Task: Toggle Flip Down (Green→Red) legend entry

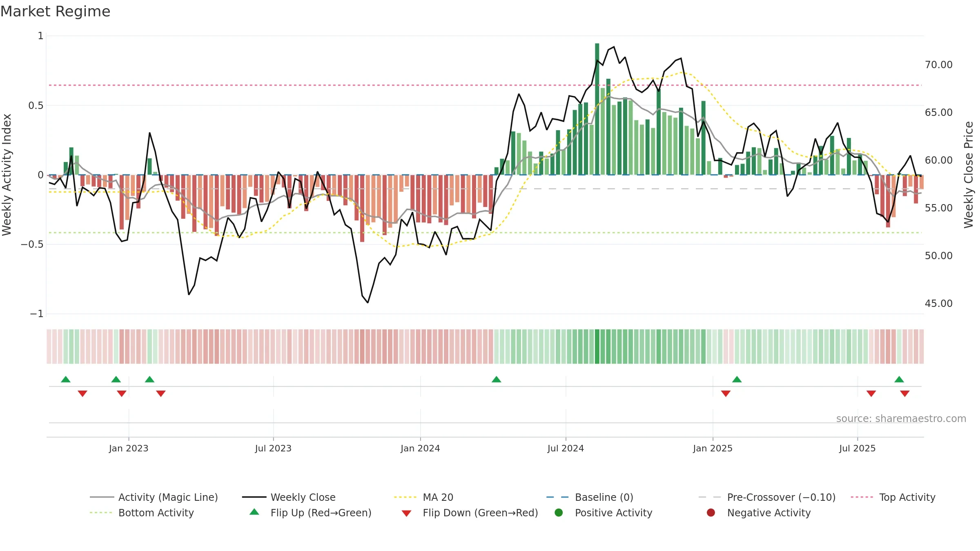Action: point(470,513)
